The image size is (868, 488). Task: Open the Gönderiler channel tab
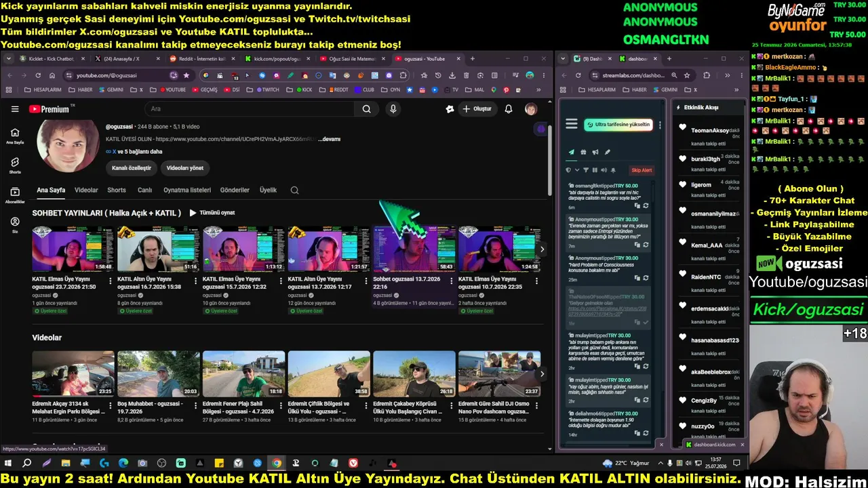tap(235, 190)
